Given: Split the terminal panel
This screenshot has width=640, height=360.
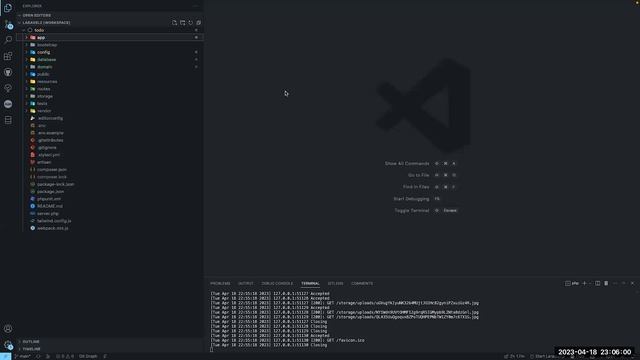Looking at the screenshot, I should 598,283.
